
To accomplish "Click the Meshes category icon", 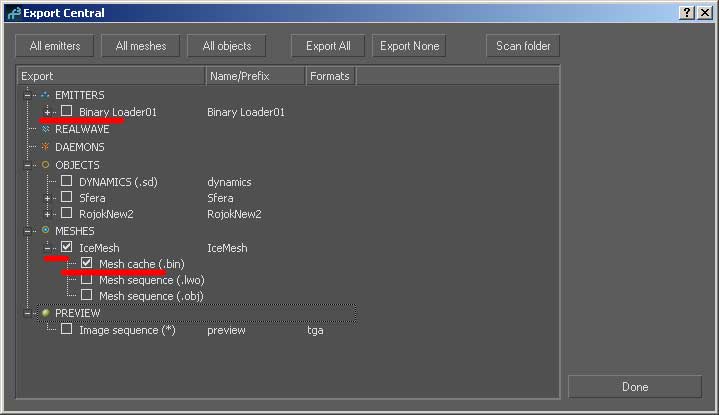I will click(x=45, y=229).
